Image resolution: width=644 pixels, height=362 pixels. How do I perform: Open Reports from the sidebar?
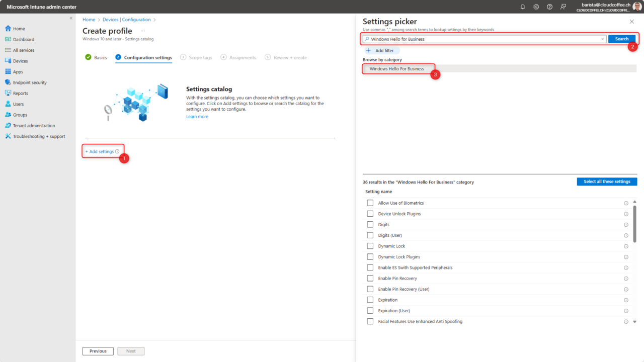pos(21,93)
